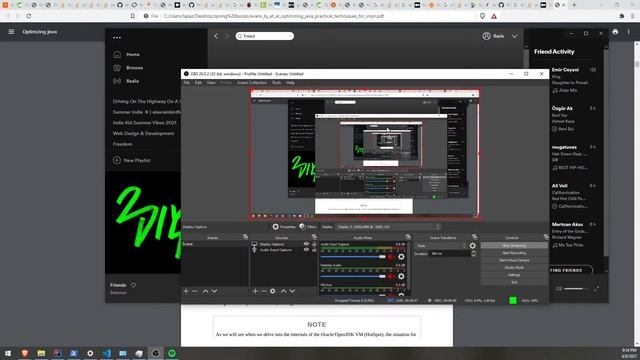The height and width of the screenshot is (360, 640).
Task: Adjust Spotify volume slider
Action: tap(576, 289)
